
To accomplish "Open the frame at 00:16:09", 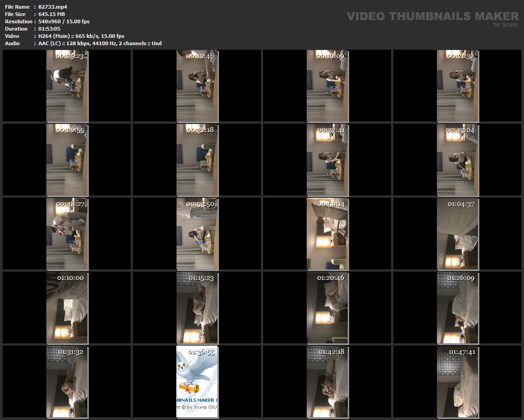I will point(327,86).
